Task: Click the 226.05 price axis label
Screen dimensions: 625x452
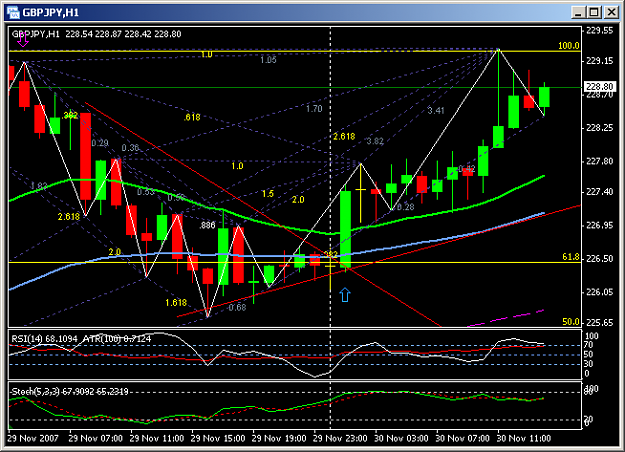Action: [x=599, y=292]
